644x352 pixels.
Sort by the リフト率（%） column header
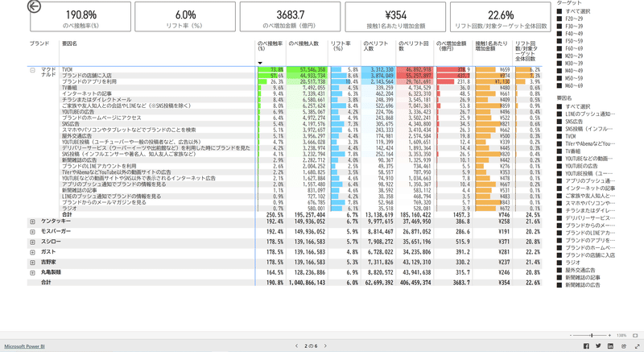pyautogui.click(x=341, y=46)
